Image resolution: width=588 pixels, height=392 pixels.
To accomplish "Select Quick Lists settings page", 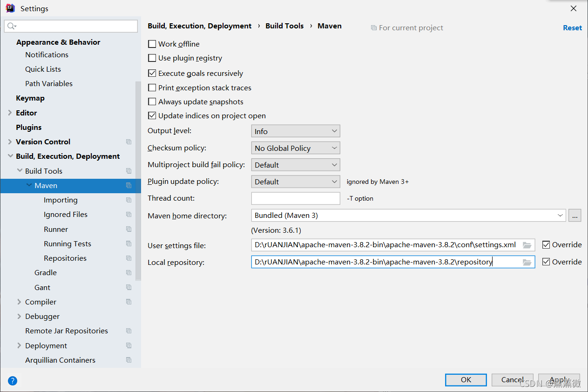I will click(x=43, y=69).
